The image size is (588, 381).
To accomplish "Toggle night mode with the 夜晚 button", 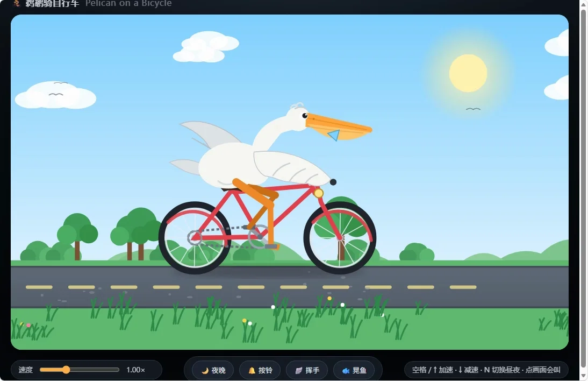I will click(x=213, y=370).
